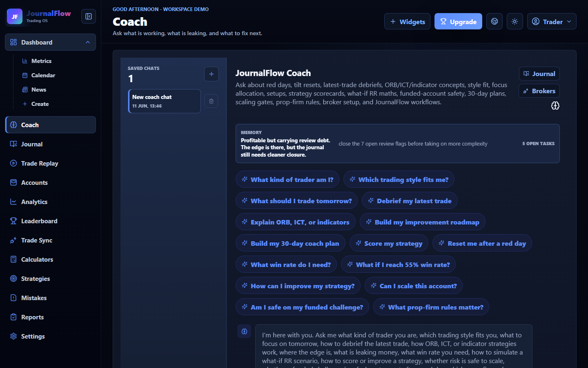Ask 'Am I safe on my funded challenge?'
Viewport: 588px width, 368px height.
tap(302, 307)
